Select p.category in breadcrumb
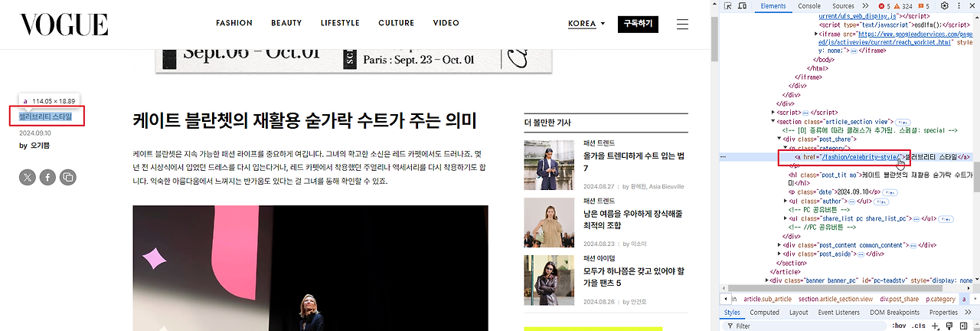Screen dimensions: 980x331 [940, 299]
